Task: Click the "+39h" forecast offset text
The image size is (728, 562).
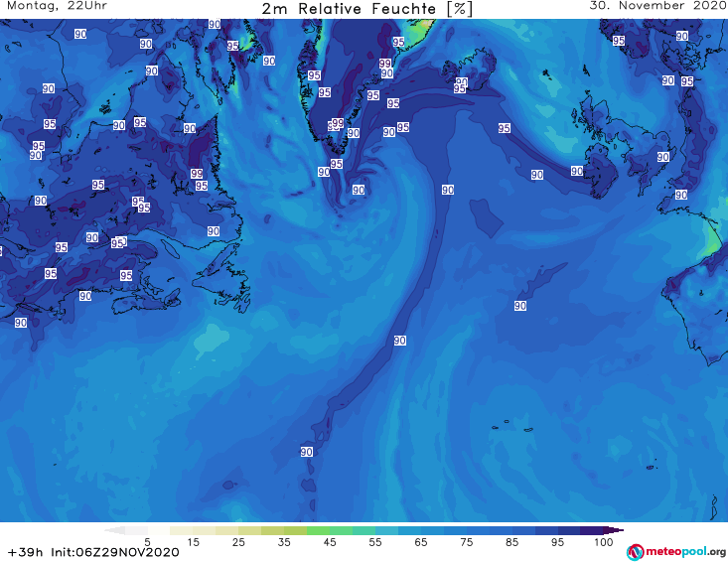Action: pos(26,552)
